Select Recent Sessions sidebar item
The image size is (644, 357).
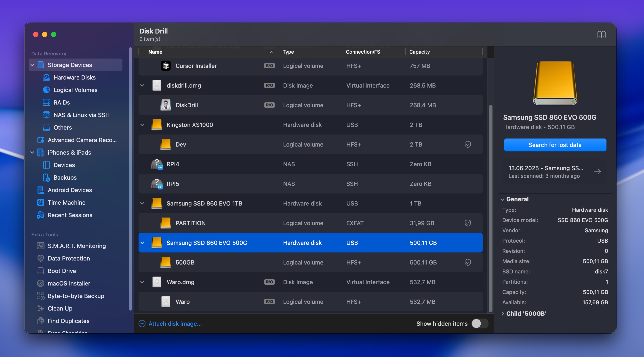(x=70, y=215)
